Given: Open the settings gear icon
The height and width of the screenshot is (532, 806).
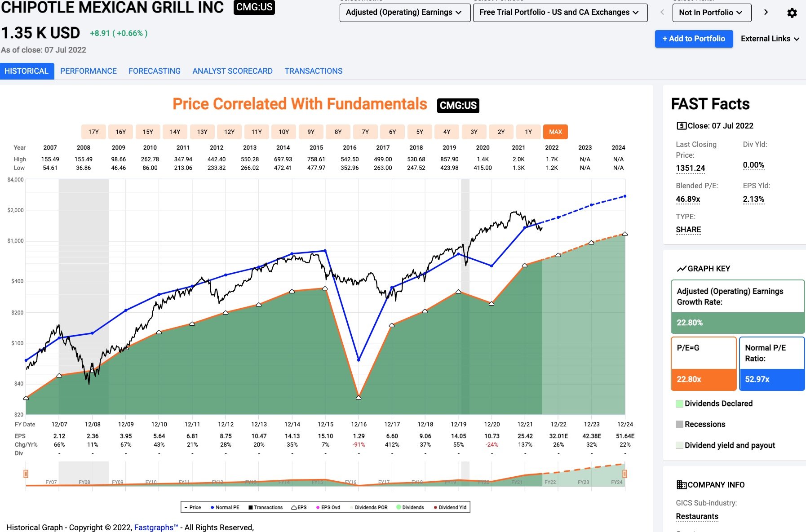Looking at the screenshot, I should [792, 13].
